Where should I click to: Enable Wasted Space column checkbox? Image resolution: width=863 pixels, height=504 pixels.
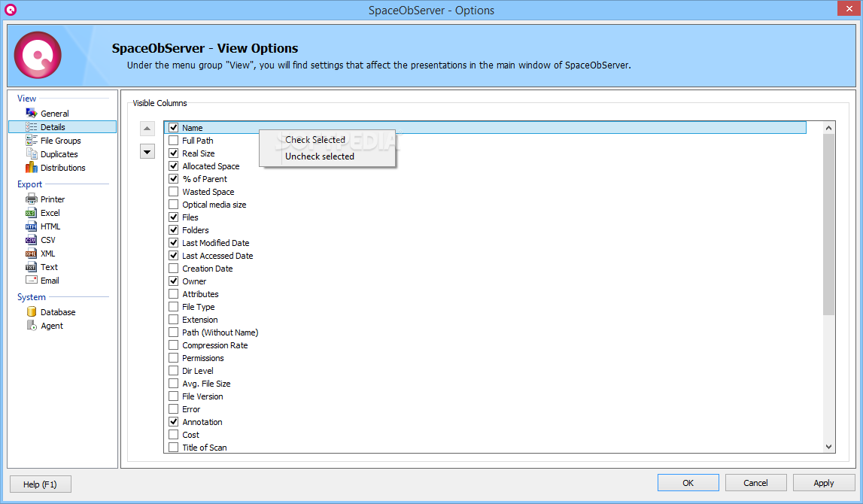click(x=173, y=192)
